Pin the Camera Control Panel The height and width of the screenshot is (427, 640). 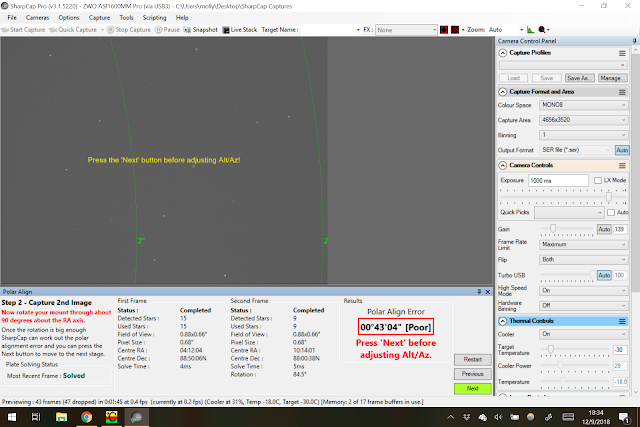tap(635, 41)
